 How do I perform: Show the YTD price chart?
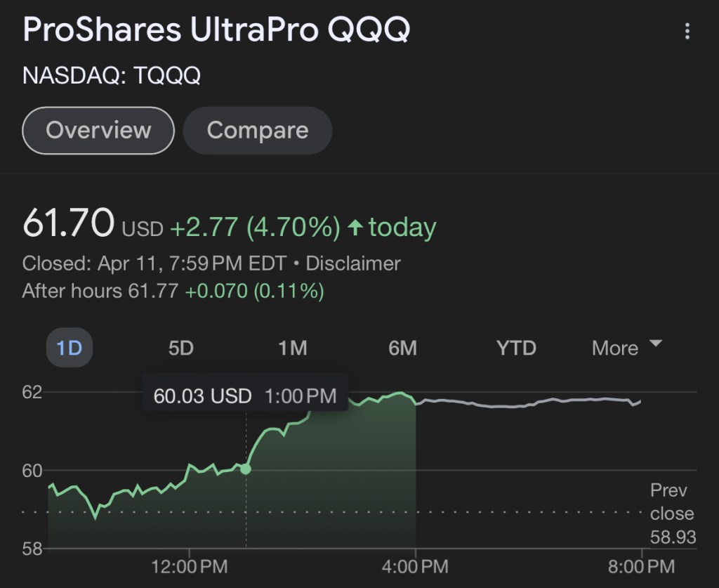point(516,348)
